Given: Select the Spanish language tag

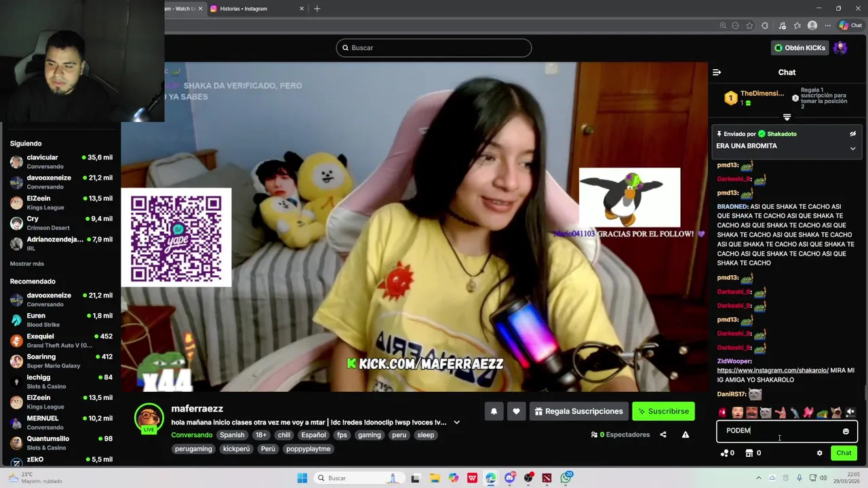Looking at the screenshot, I should [x=232, y=435].
